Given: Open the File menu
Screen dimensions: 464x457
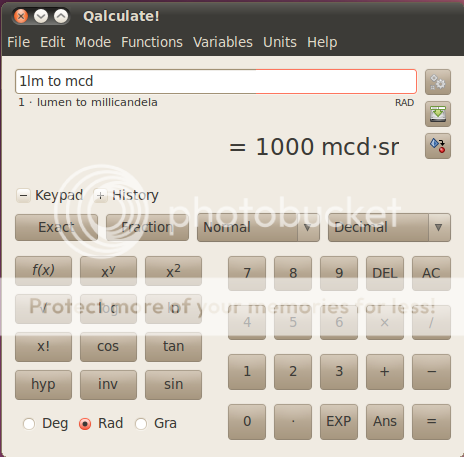Looking at the screenshot, I should 19,42.
